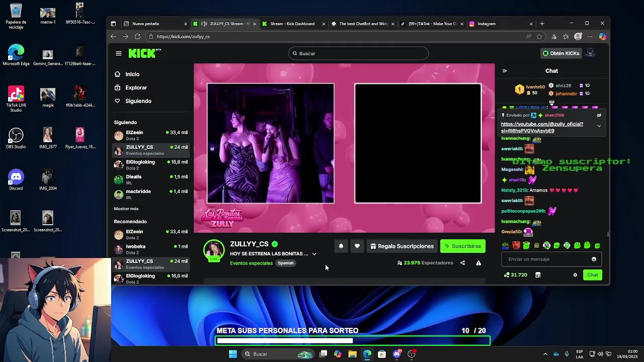Click Obtén KICKs button
This screenshot has width=644, height=362.
pyautogui.click(x=560, y=53)
